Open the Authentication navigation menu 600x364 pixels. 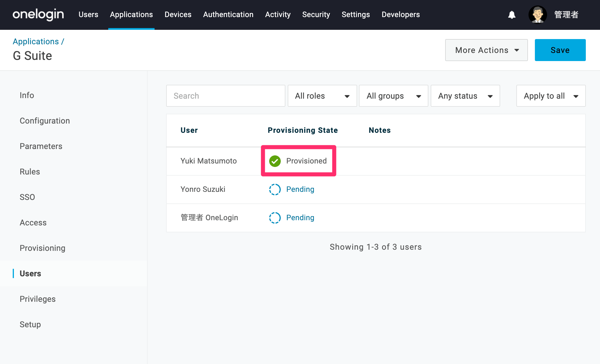[228, 14]
